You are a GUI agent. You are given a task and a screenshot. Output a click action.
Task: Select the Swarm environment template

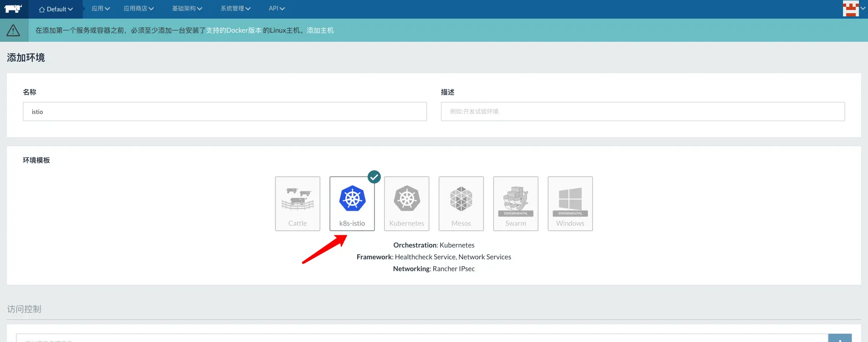coord(516,203)
